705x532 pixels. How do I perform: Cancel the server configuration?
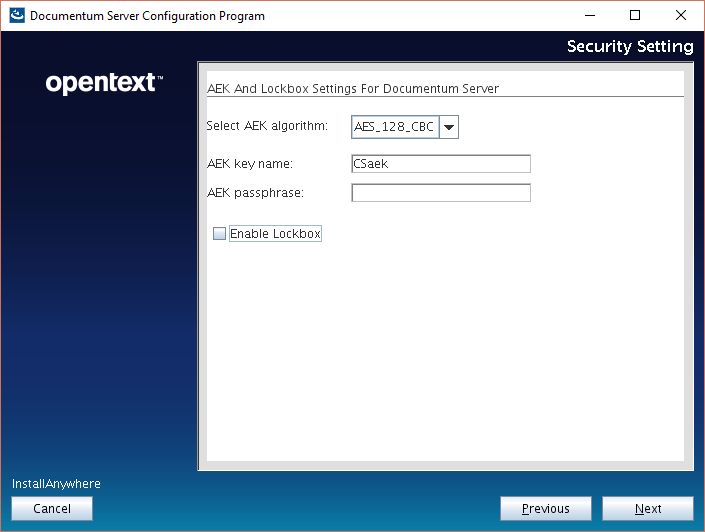(x=52, y=509)
